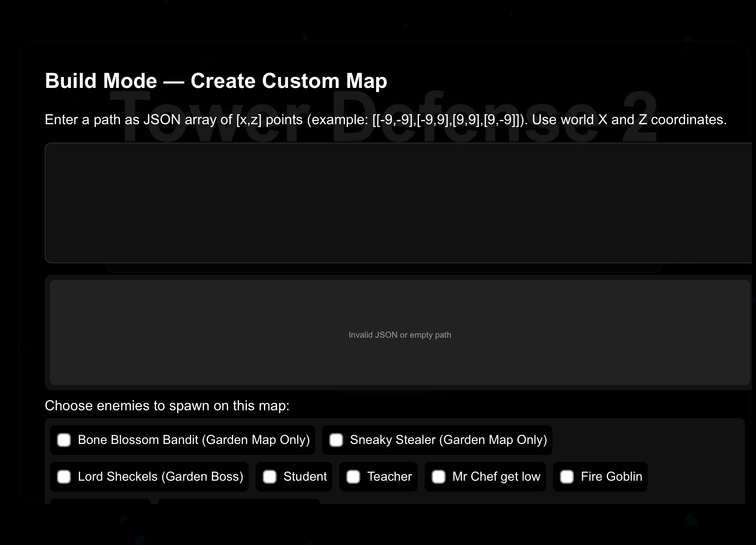Click the 'Mr Chef get low' label text
The width and height of the screenshot is (756, 545).
pos(496,477)
